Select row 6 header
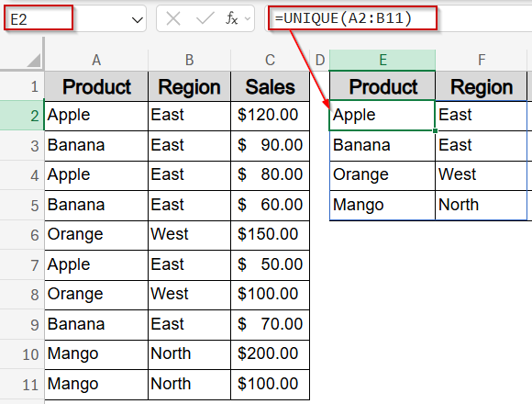Image resolution: width=532 pixels, height=404 pixels. click(22, 235)
